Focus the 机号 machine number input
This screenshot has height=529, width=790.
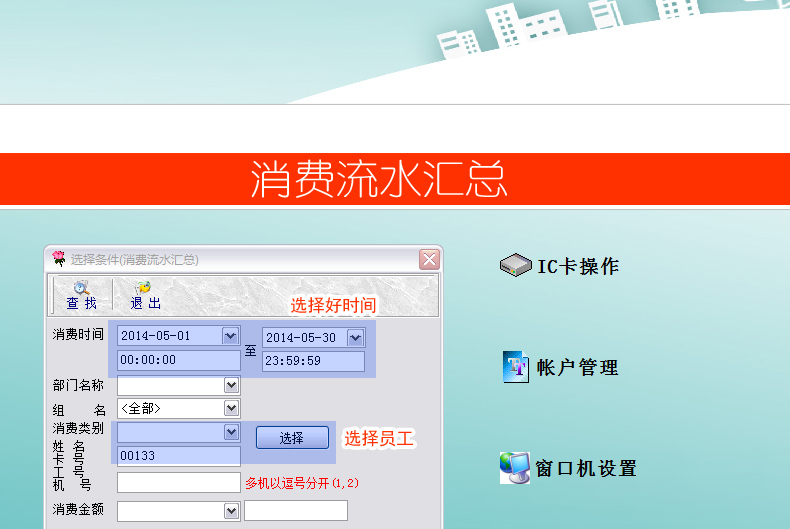178,483
